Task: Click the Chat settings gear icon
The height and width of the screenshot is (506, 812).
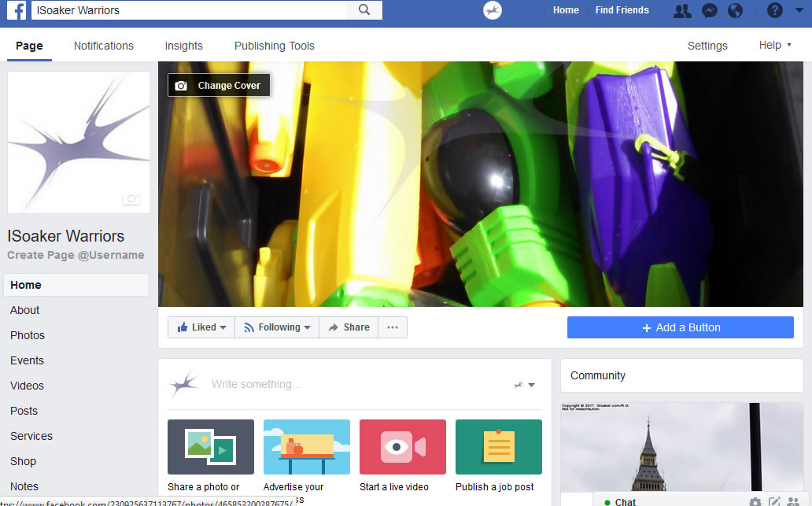Action: coord(755,501)
